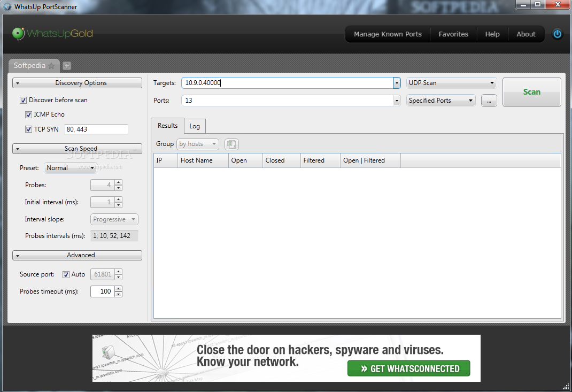Sort by the Open | Filtered column header
This screenshot has width=572, height=392.
370,160
